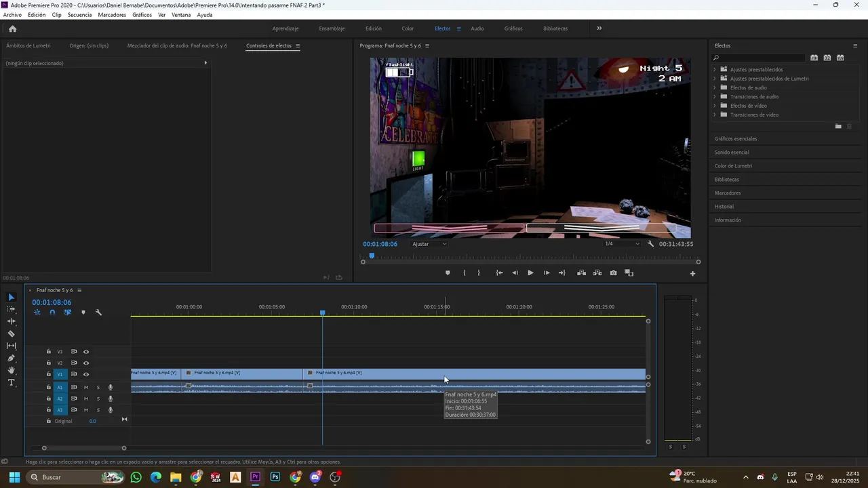Solo audio track A2
The width and height of the screenshot is (868, 488).
[98, 399]
